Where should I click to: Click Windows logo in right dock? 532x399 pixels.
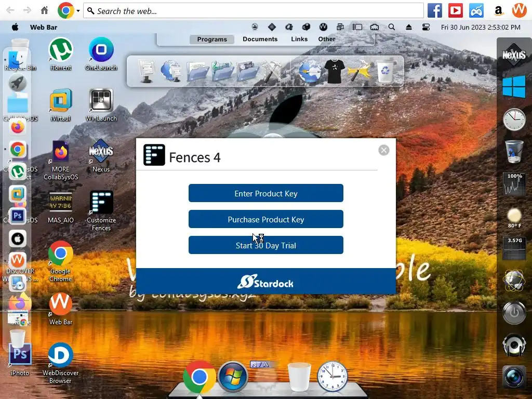point(514,87)
